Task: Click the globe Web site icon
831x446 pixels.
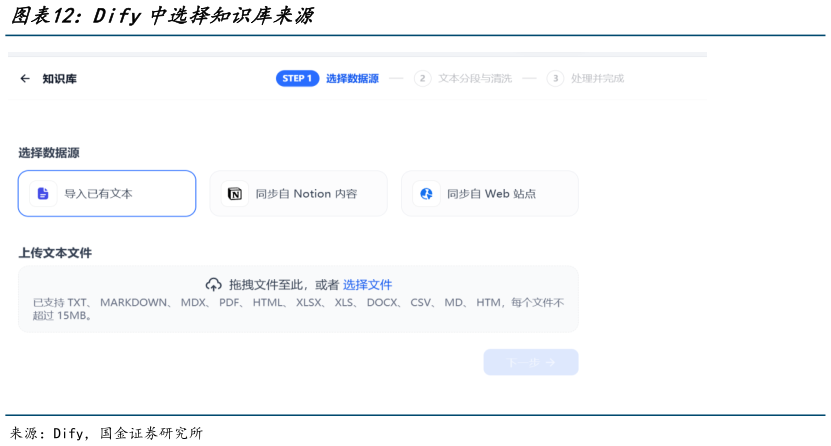Action: 426,194
